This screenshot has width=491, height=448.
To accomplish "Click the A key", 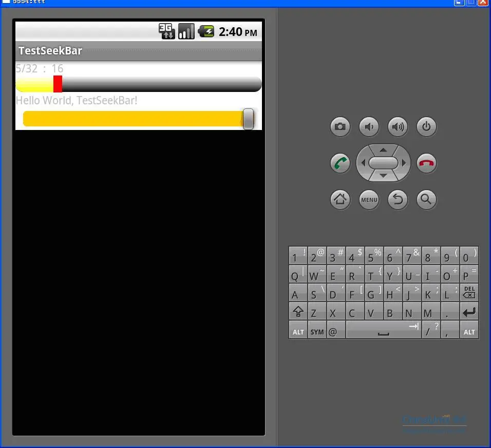I will tap(298, 293).
